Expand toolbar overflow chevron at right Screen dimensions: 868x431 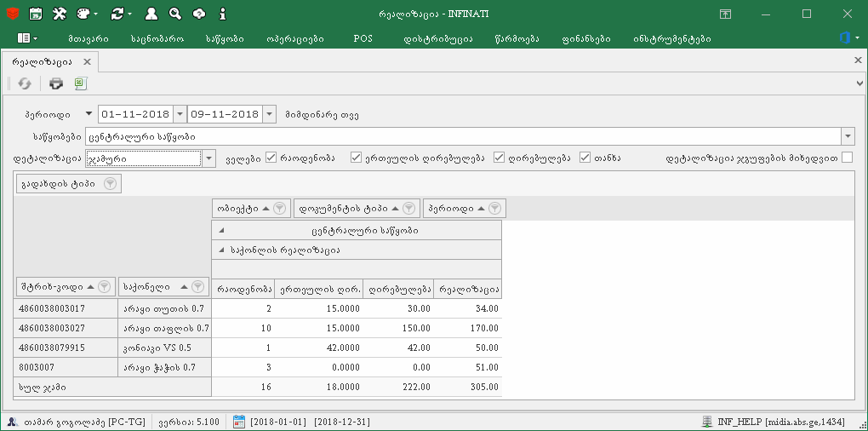point(859,83)
